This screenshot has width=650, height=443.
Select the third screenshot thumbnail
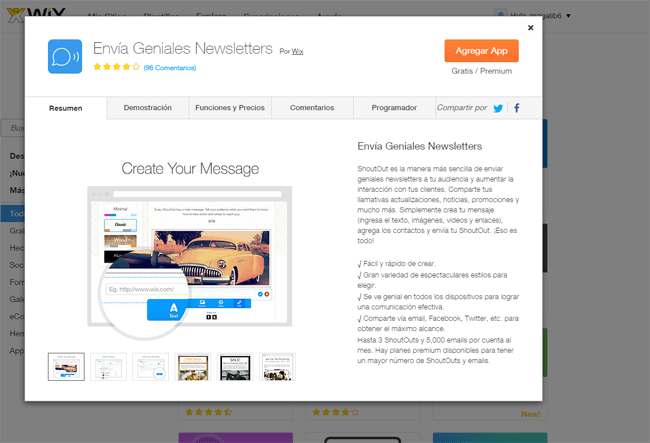point(150,367)
